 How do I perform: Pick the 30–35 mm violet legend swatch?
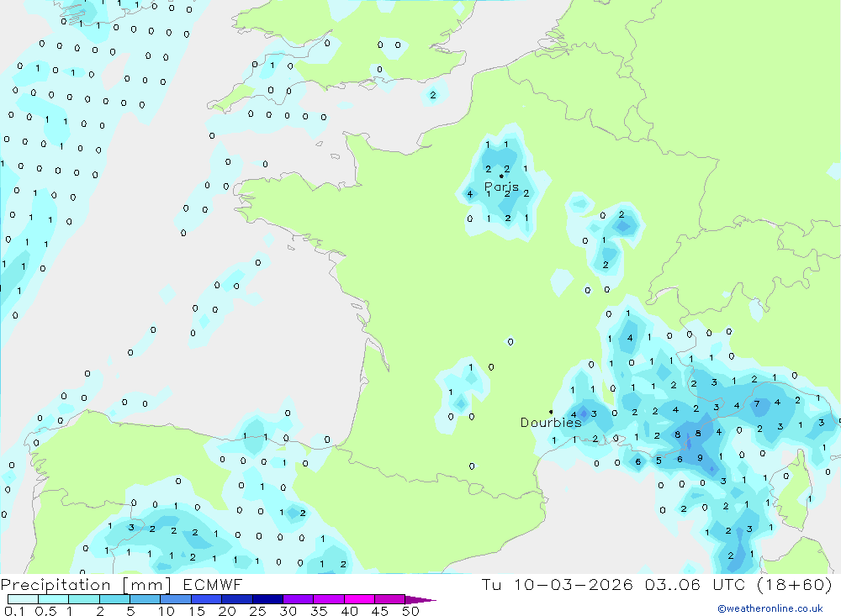299,599
